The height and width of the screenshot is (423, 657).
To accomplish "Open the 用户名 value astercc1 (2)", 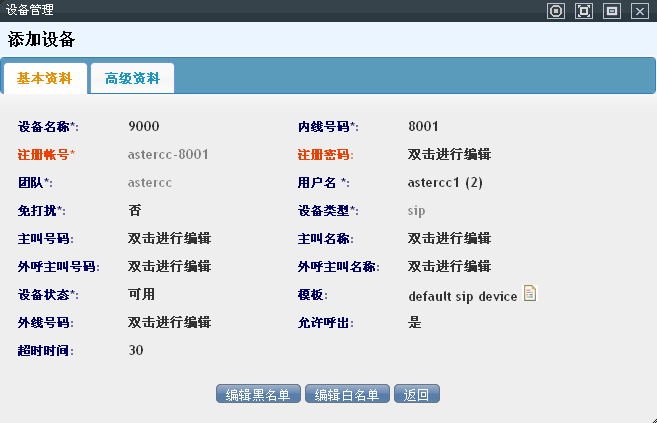I will point(446,183).
